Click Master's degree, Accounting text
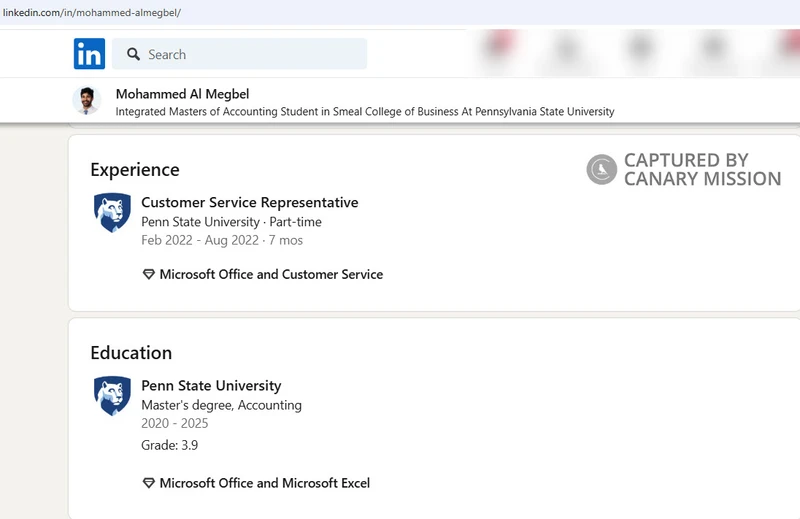Image resolution: width=800 pixels, height=519 pixels. [221, 405]
